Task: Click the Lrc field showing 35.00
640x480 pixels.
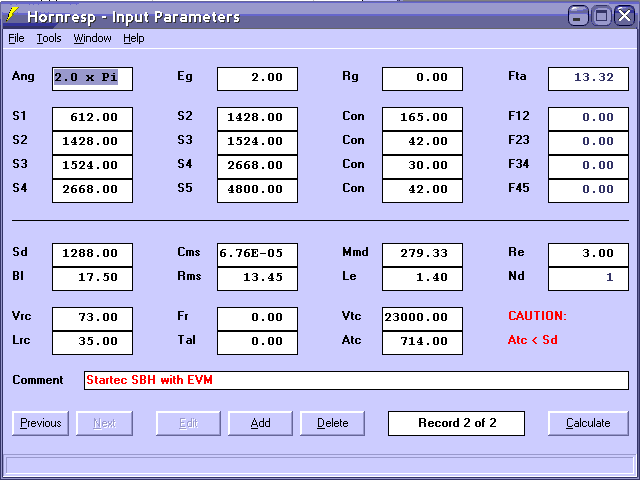Action: coord(92,343)
